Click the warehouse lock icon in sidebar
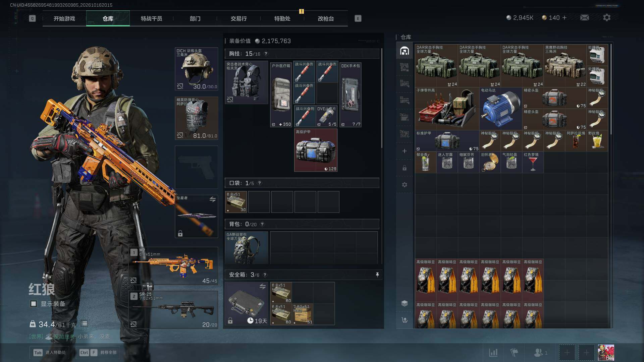This screenshot has width=644, height=362. 405,168
